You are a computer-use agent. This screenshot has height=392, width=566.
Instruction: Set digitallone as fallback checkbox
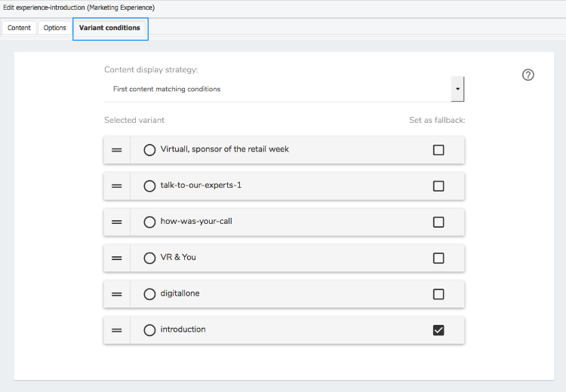point(438,294)
